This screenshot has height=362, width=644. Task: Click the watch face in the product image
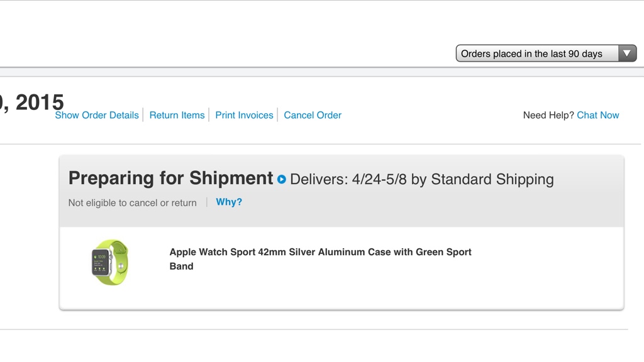click(101, 262)
